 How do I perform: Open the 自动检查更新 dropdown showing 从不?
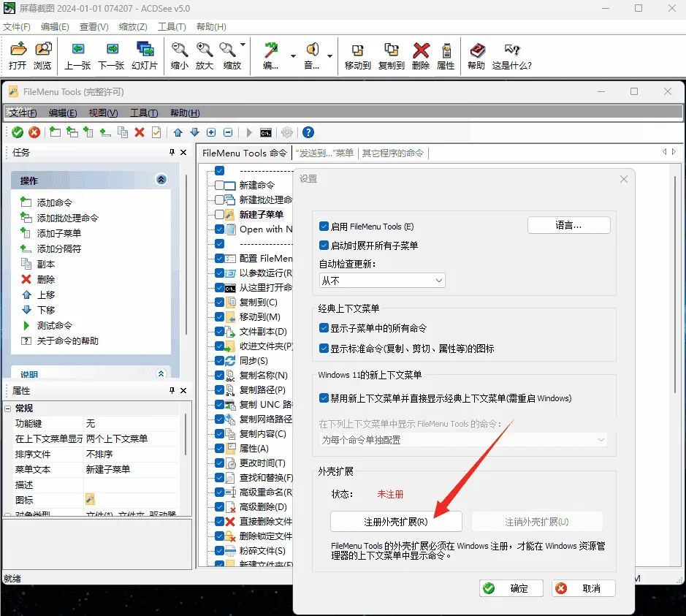point(381,280)
